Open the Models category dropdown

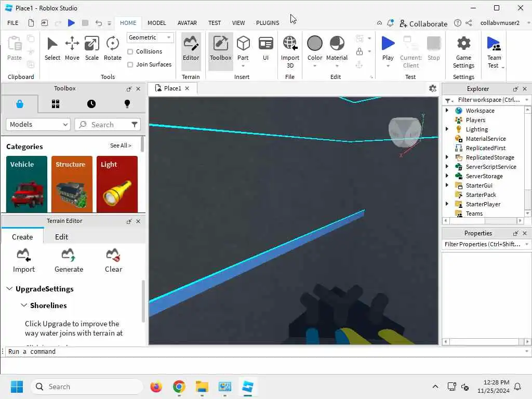pyautogui.click(x=38, y=125)
